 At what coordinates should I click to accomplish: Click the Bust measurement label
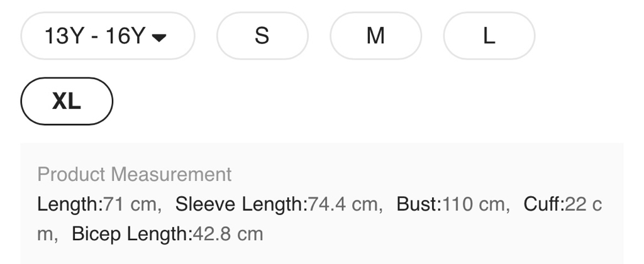point(418,204)
